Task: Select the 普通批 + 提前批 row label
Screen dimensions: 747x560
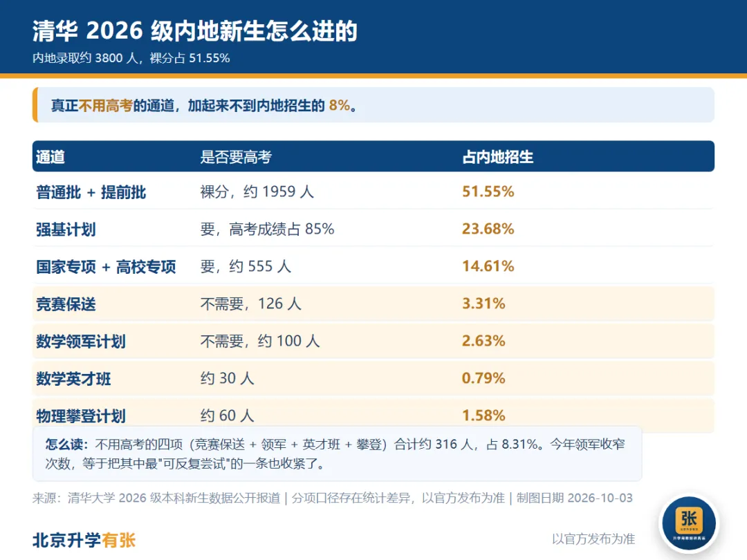Action: click(91, 192)
